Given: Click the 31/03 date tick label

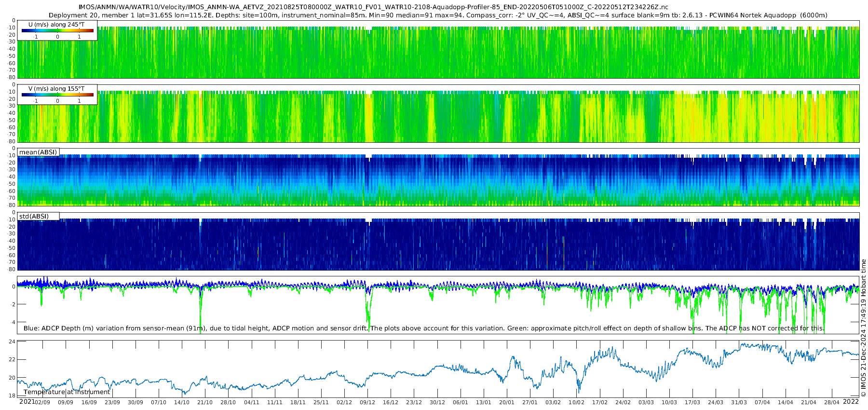Looking at the screenshot, I should (x=739, y=402).
